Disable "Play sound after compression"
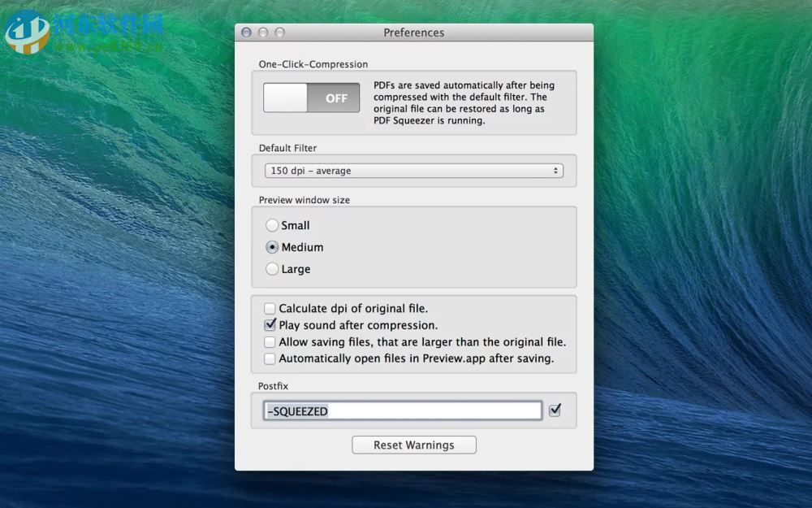 [270, 324]
